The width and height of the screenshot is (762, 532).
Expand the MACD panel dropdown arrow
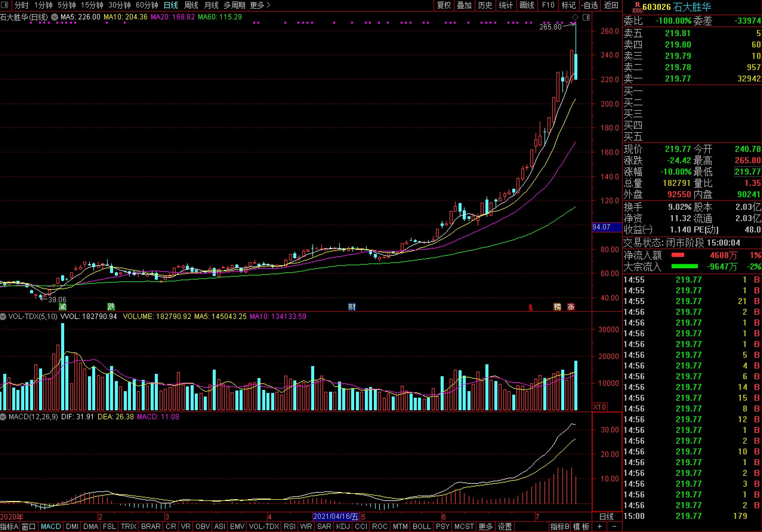tap(3, 417)
